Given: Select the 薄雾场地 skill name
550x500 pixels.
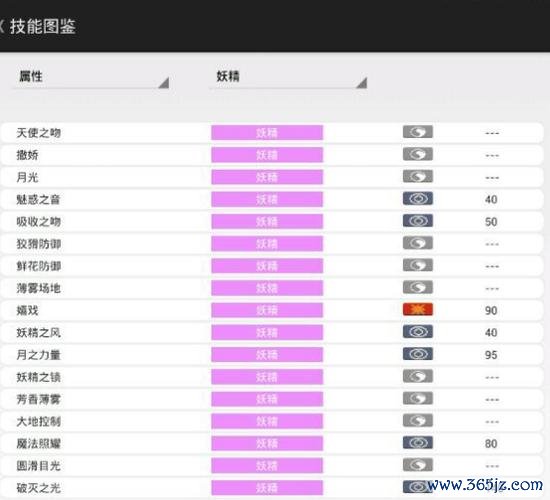Looking at the screenshot, I should click(x=39, y=288).
